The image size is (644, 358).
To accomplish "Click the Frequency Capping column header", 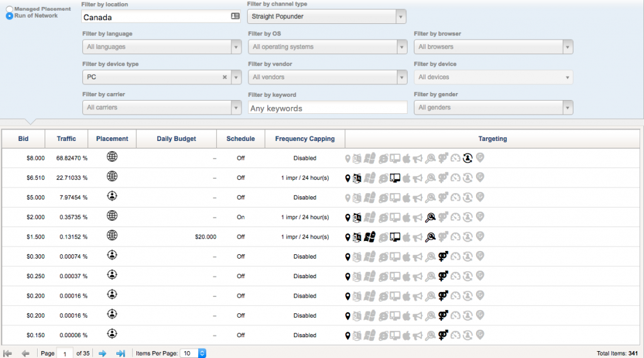I will [x=305, y=139].
